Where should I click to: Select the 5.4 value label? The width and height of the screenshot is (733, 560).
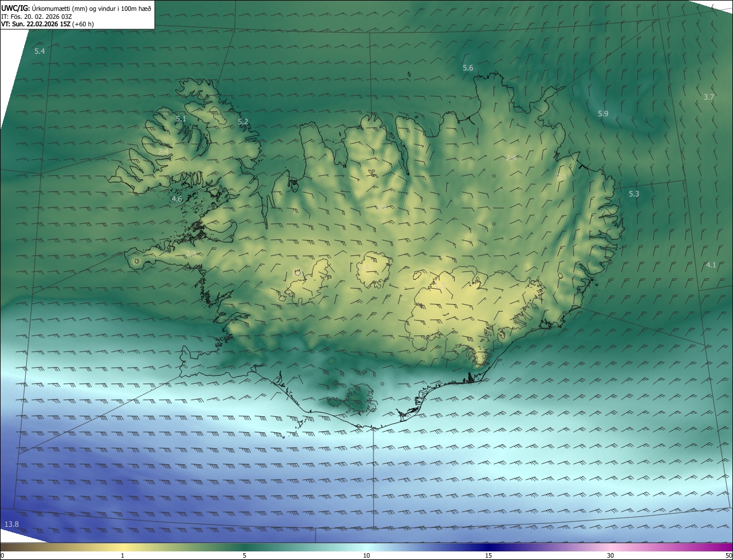40,51
